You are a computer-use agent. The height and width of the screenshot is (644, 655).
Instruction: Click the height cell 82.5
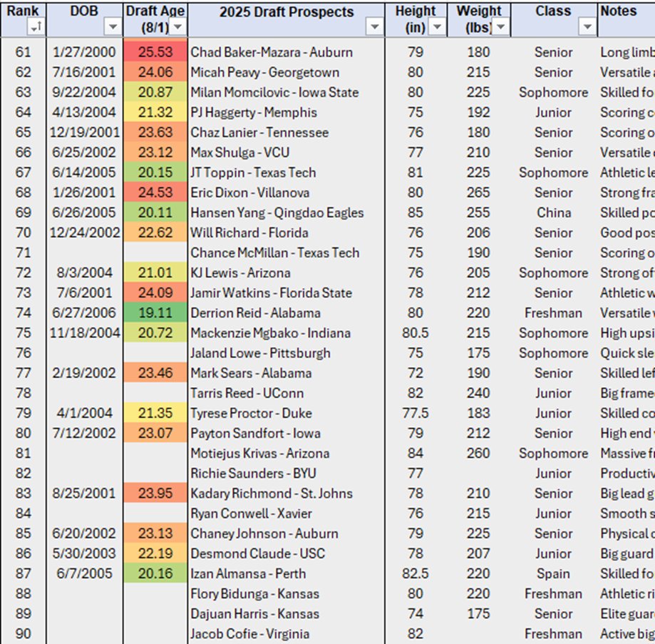click(x=416, y=574)
